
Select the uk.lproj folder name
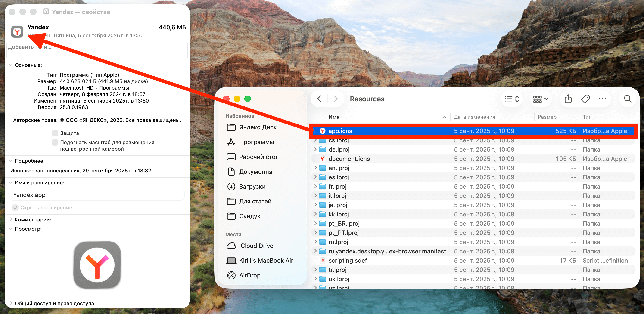tap(339, 279)
